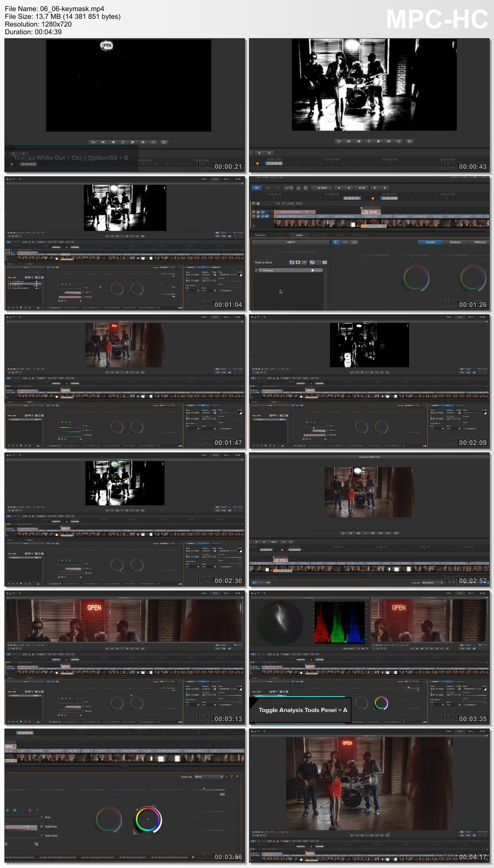Open the Timeline tab in 00:01:26 frame
This screenshot has height=868, width=494.
click(x=260, y=235)
